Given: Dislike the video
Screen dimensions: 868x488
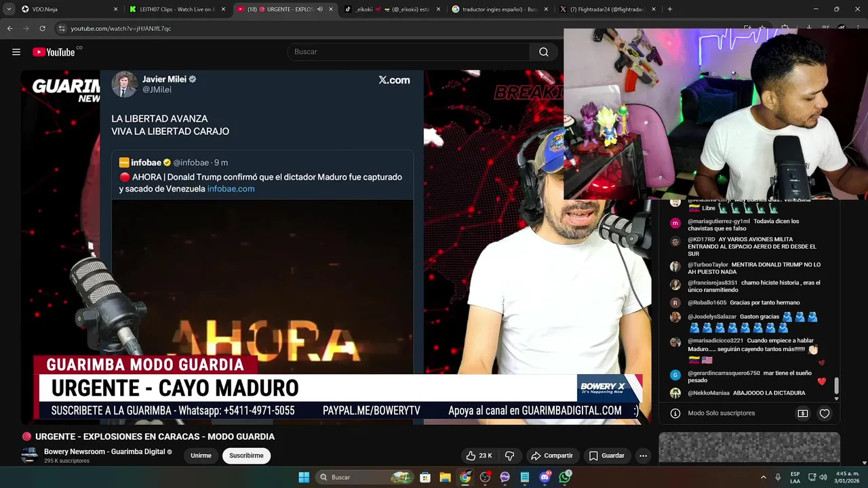Looking at the screenshot, I should click(510, 455).
